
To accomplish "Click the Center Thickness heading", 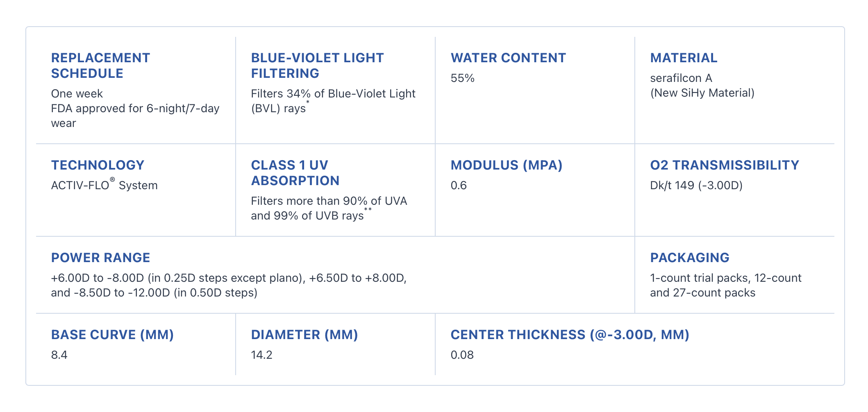I will point(570,335).
